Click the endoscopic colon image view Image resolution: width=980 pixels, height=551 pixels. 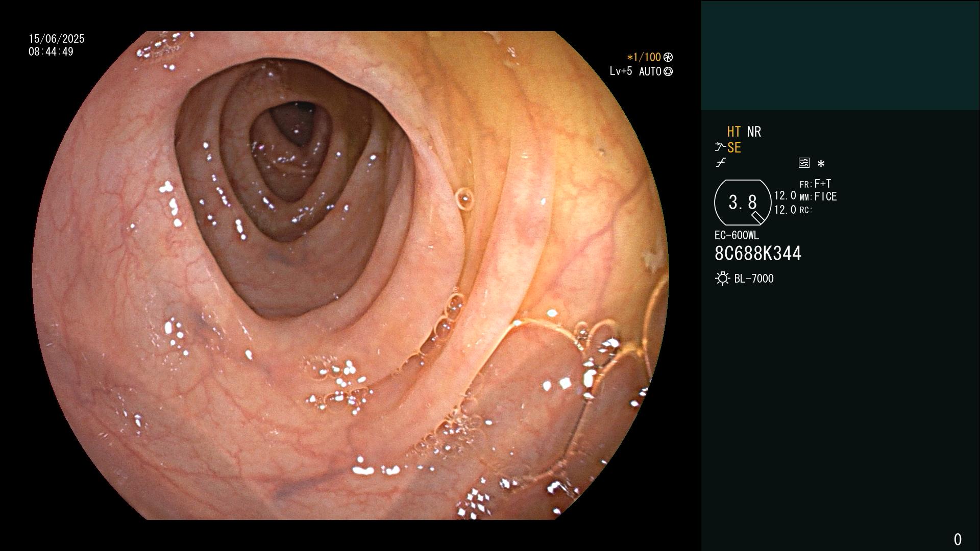click(x=351, y=275)
